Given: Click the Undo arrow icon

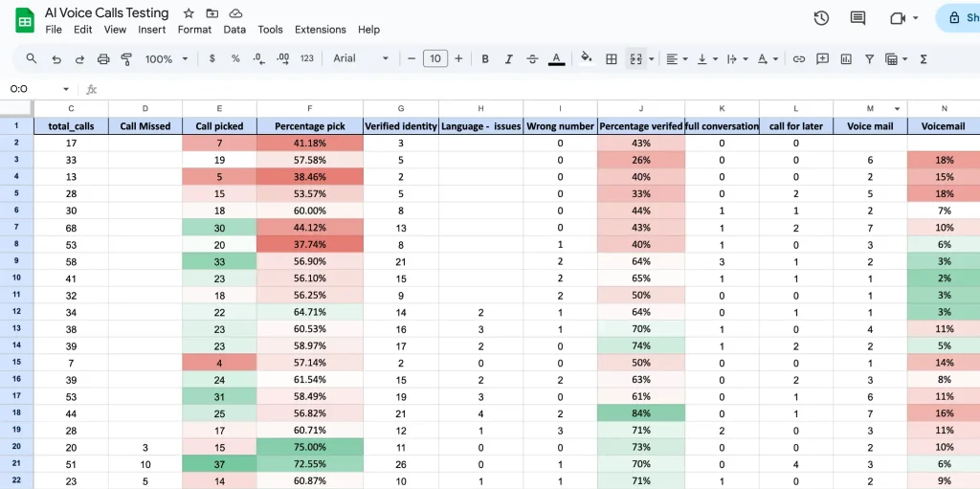Looking at the screenshot, I should 56,59.
